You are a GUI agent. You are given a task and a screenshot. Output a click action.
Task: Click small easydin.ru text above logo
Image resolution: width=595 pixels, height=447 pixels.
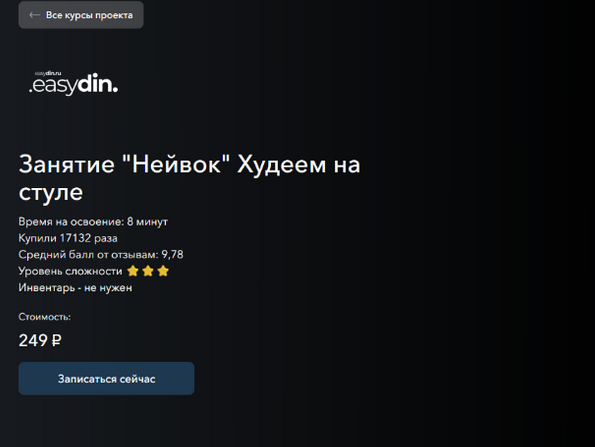coord(48,73)
